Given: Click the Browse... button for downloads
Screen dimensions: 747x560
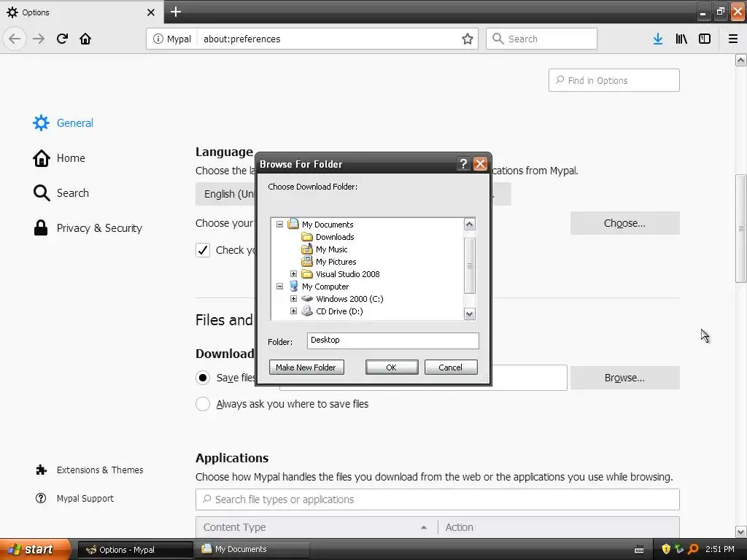Looking at the screenshot, I should (624, 378).
